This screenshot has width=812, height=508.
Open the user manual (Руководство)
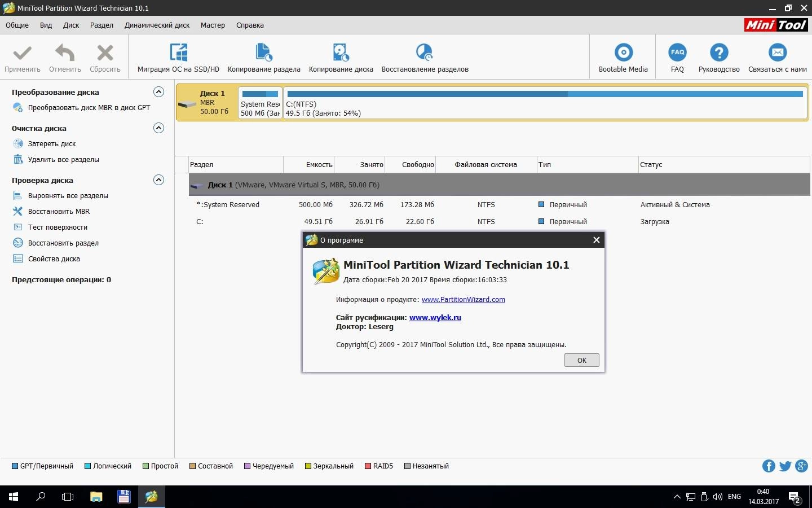(x=719, y=58)
